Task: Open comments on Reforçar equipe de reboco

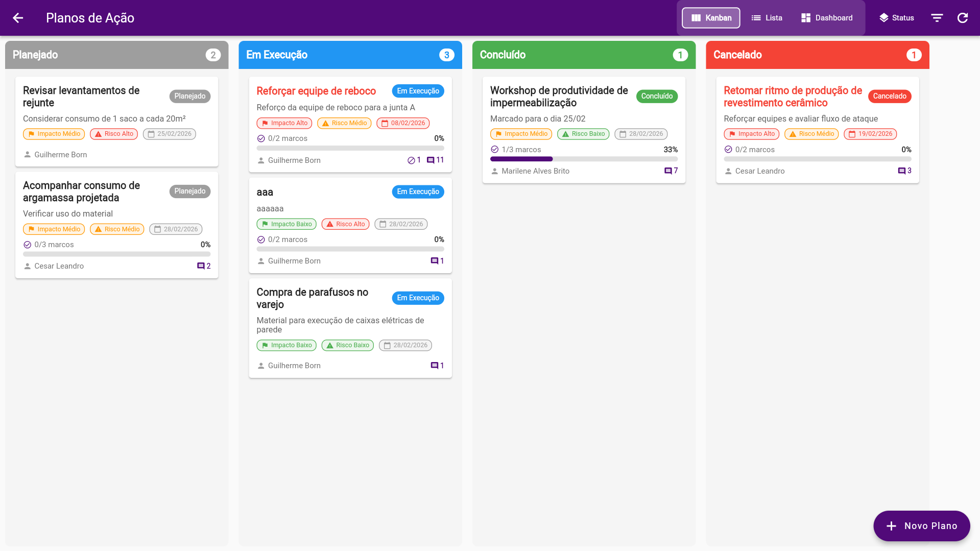Action: pyautogui.click(x=435, y=160)
